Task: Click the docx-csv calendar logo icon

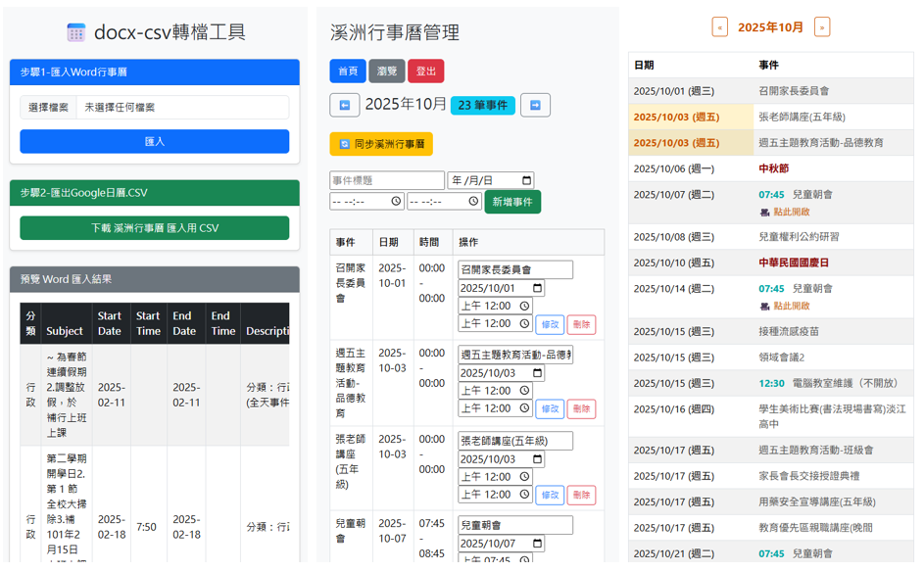Action: pyautogui.click(x=76, y=32)
